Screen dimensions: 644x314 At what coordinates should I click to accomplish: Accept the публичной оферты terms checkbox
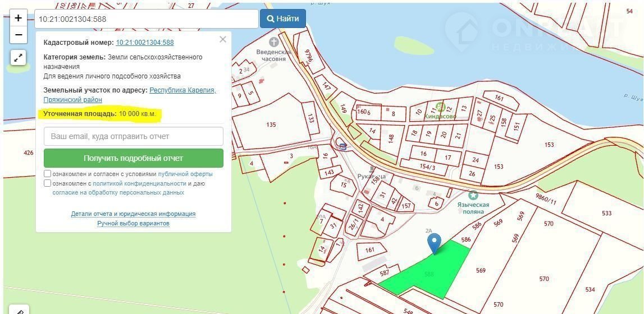pyautogui.click(x=48, y=174)
